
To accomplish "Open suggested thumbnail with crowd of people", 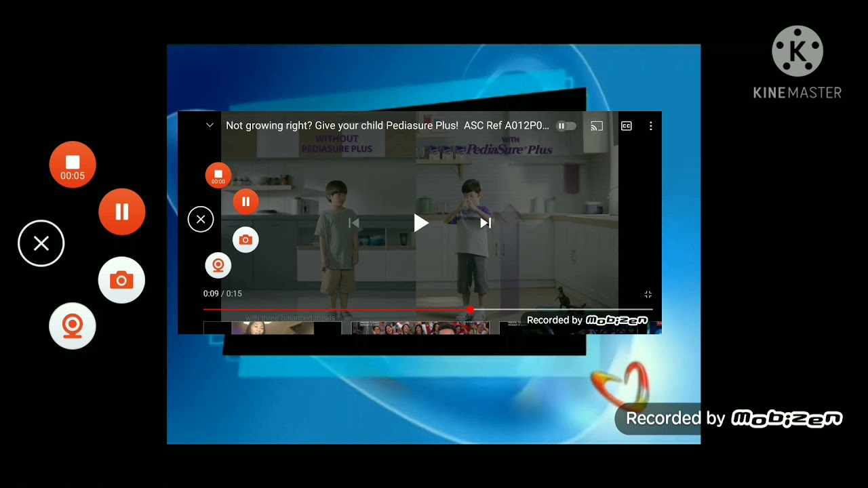I will 420,329.
